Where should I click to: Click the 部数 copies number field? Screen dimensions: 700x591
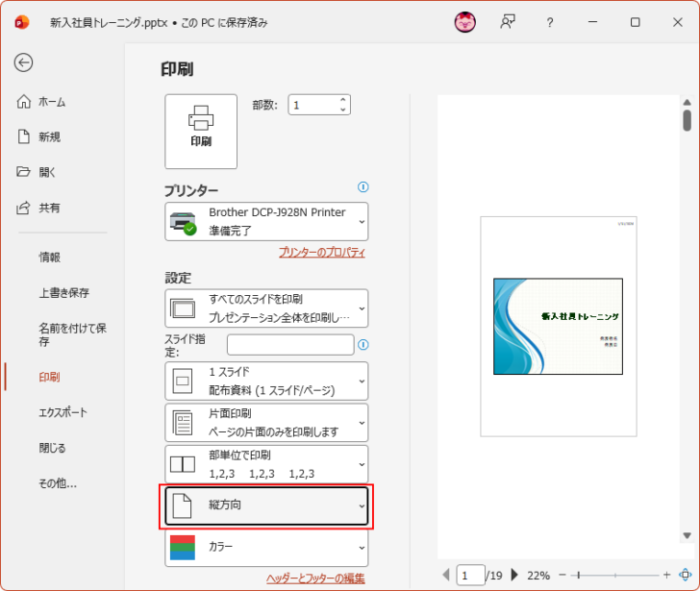click(313, 105)
